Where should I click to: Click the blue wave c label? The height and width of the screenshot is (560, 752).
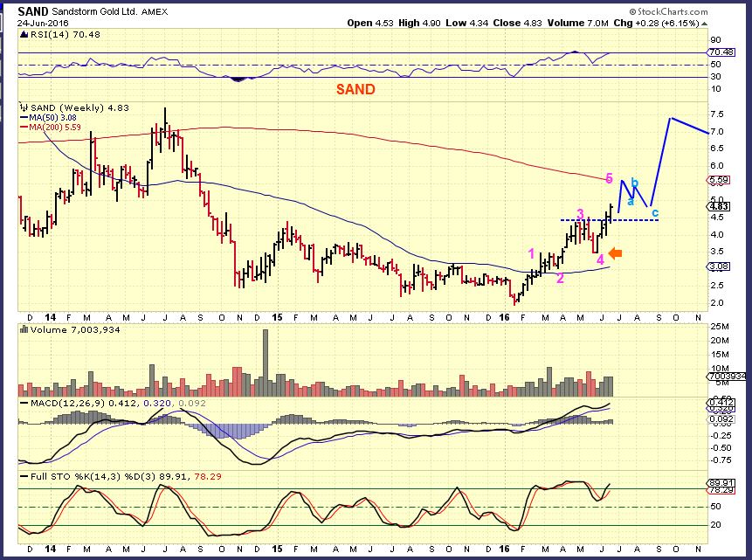pyautogui.click(x=655, y=212)
